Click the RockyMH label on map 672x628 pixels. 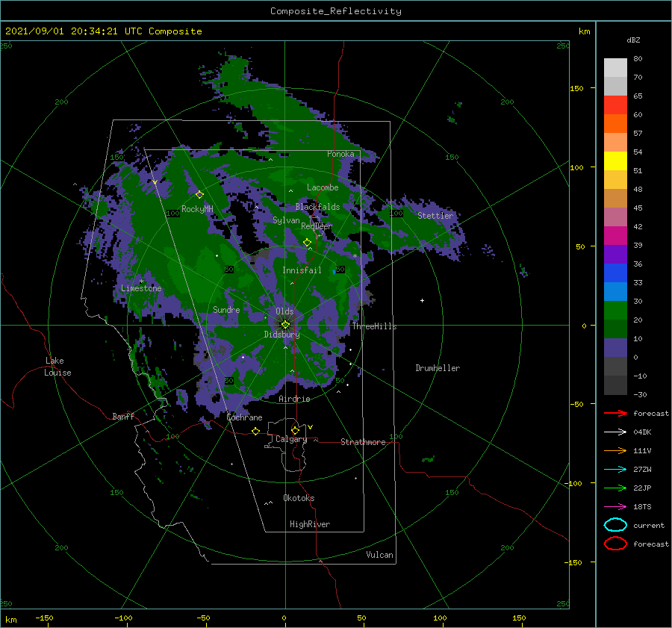197,209
